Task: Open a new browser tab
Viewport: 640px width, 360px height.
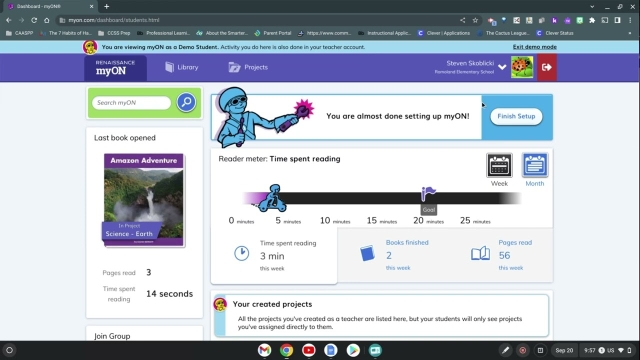Action: [x=107, y=7]
